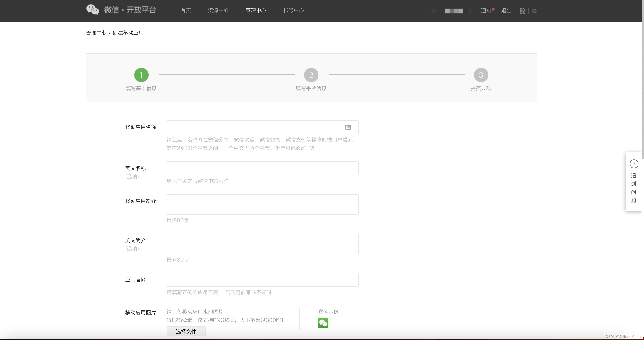Click the gray step 3 circle
The width and height of the screenshot is (644, 340).
pyautogui.click(x=481, y=75)
